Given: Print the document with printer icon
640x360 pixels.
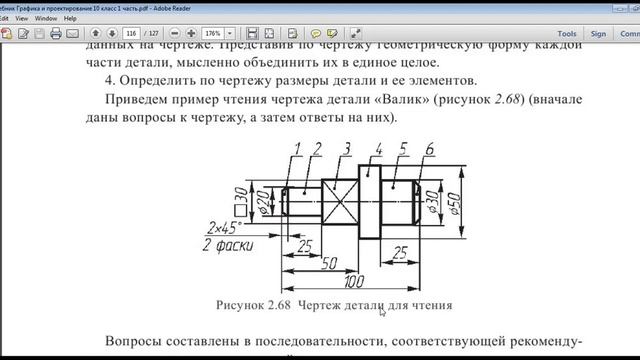Looking at the screenshot, I should tap(56, 33).
